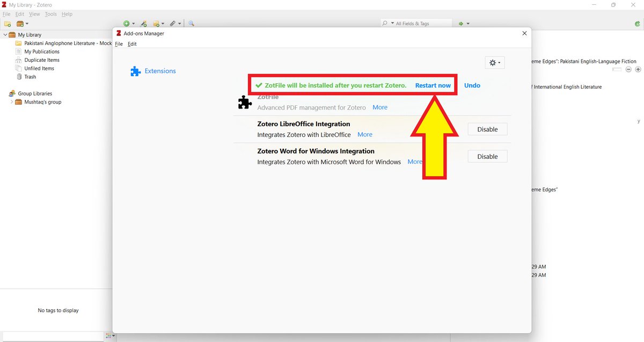Screen dimensions: 644x342
Task: Click Zotero LibreOffice Integration extension title
Action: pos(304,124)
